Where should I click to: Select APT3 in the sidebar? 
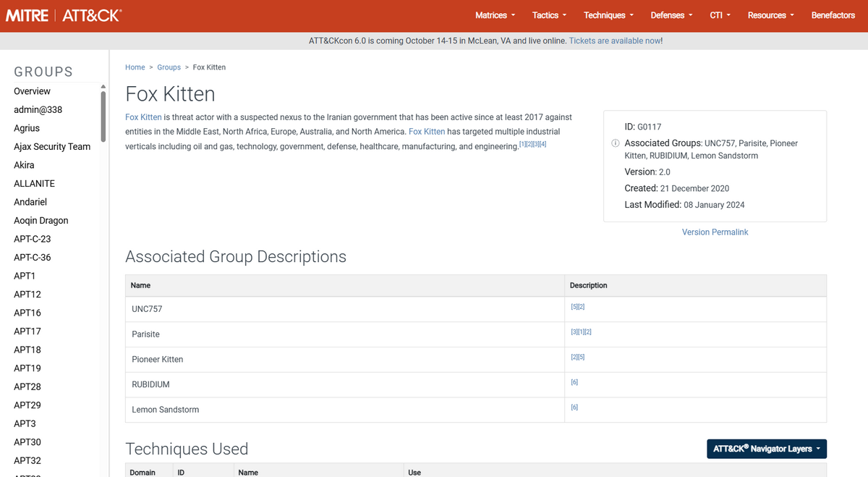[x=25, y=423]
